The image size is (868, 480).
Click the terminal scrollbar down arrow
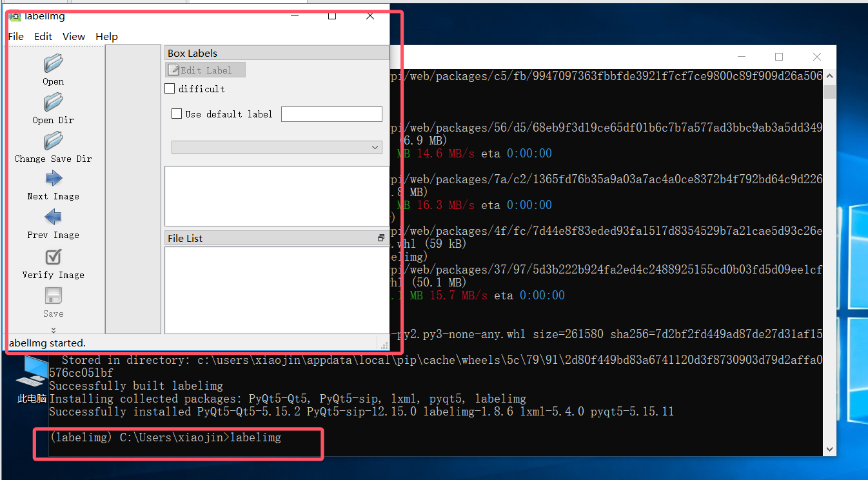pyautogui.click(x=829, y=449)
